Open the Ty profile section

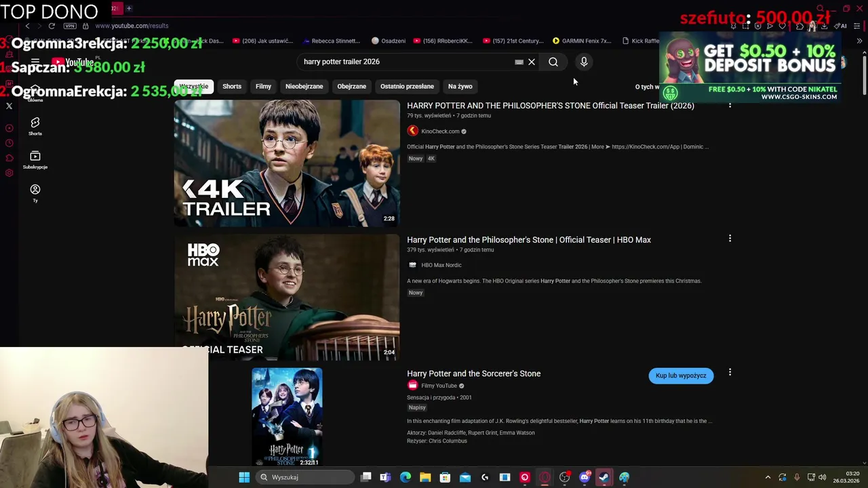[x=35, y=193]
